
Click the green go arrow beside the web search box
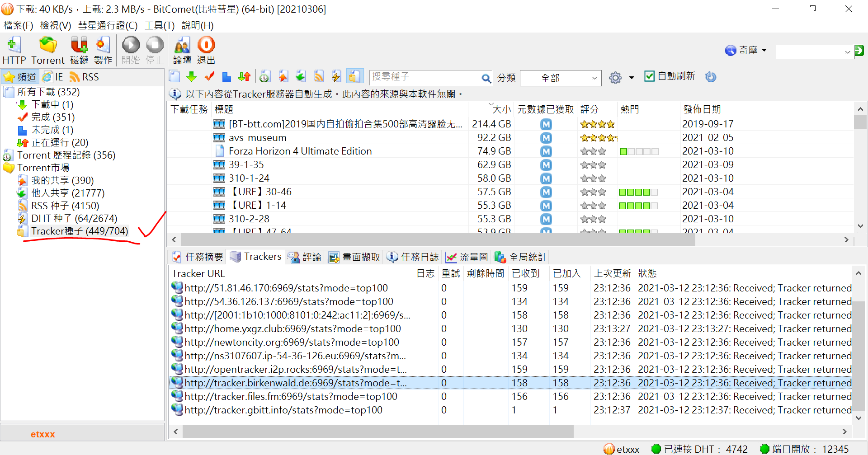[x=859, y=51]
